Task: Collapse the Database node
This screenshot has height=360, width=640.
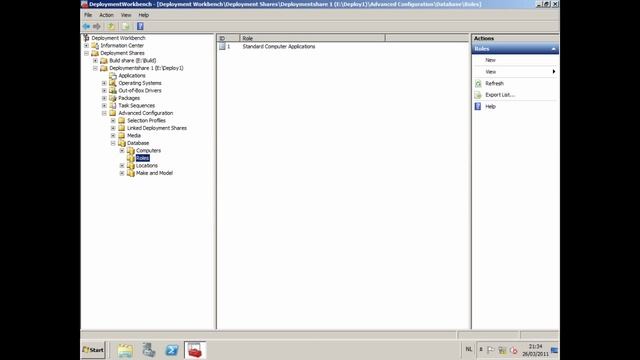Action: [113, 143]
